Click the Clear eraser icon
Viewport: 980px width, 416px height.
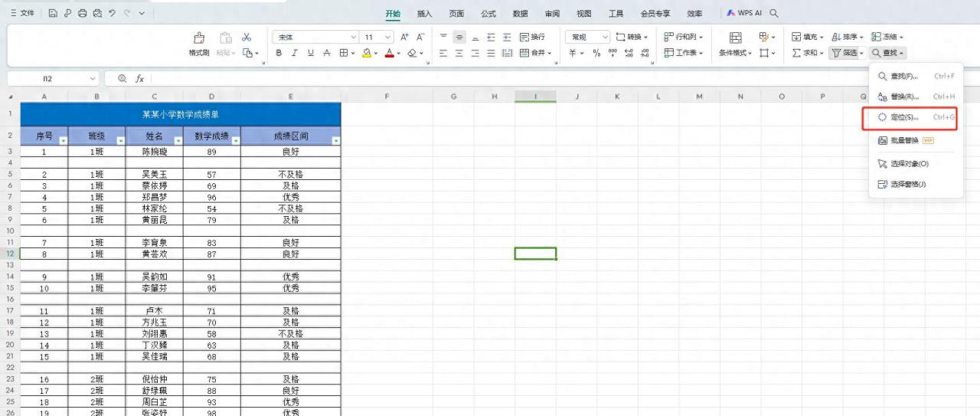click(412, 53)
